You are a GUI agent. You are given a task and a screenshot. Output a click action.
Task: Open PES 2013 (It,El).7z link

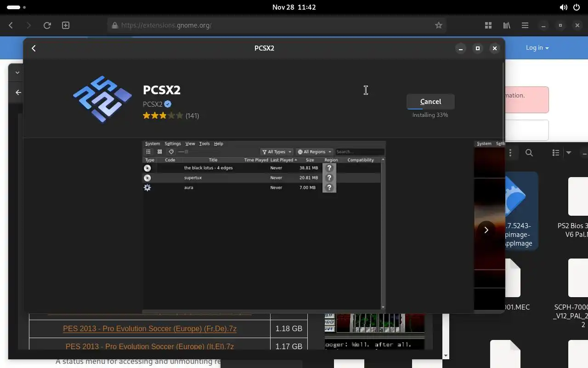point(150,346)
